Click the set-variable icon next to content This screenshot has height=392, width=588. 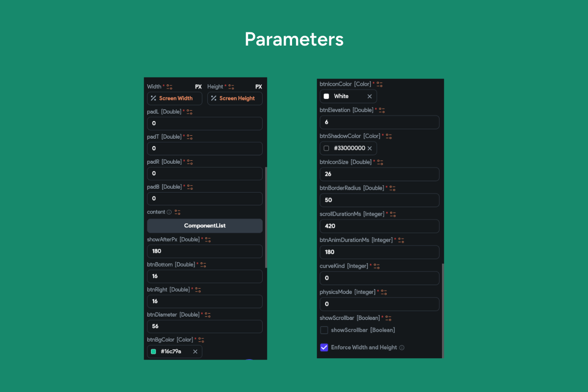click(x=177, y=212)
